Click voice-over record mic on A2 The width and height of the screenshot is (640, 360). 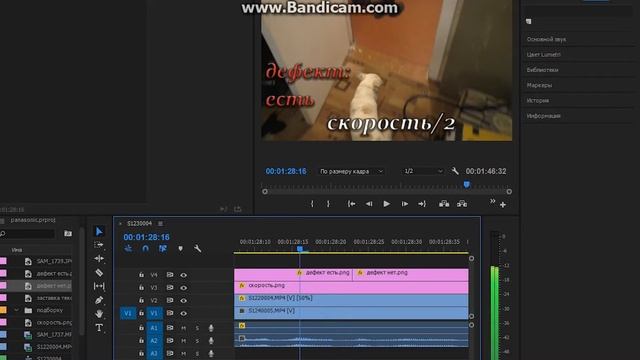(211, 340)
